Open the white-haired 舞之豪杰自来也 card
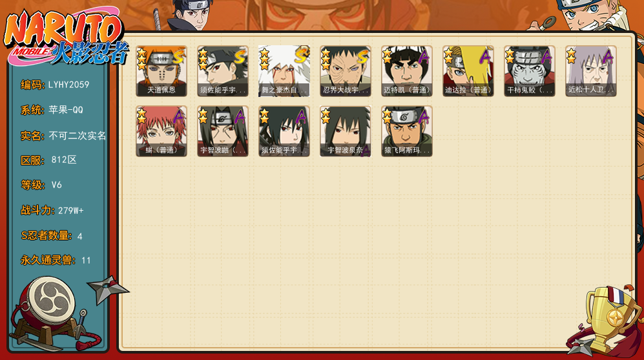The height and width of the screenshot is (360, 644). coord(284,71)
